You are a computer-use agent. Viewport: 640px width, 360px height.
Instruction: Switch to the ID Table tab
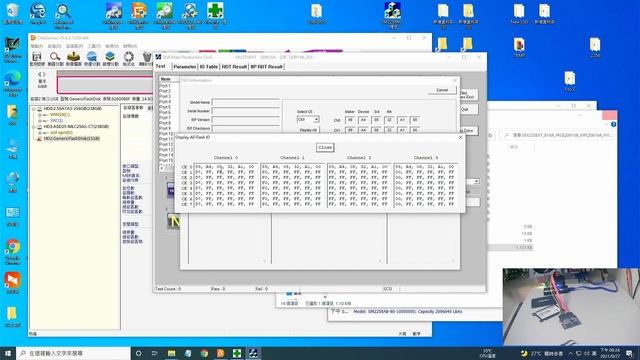[209, 67]
